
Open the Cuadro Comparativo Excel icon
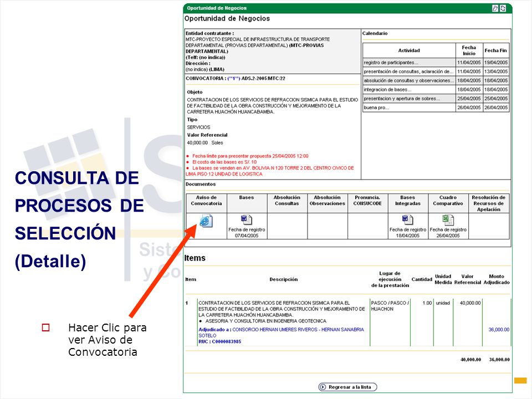click(x=448, y=220)
